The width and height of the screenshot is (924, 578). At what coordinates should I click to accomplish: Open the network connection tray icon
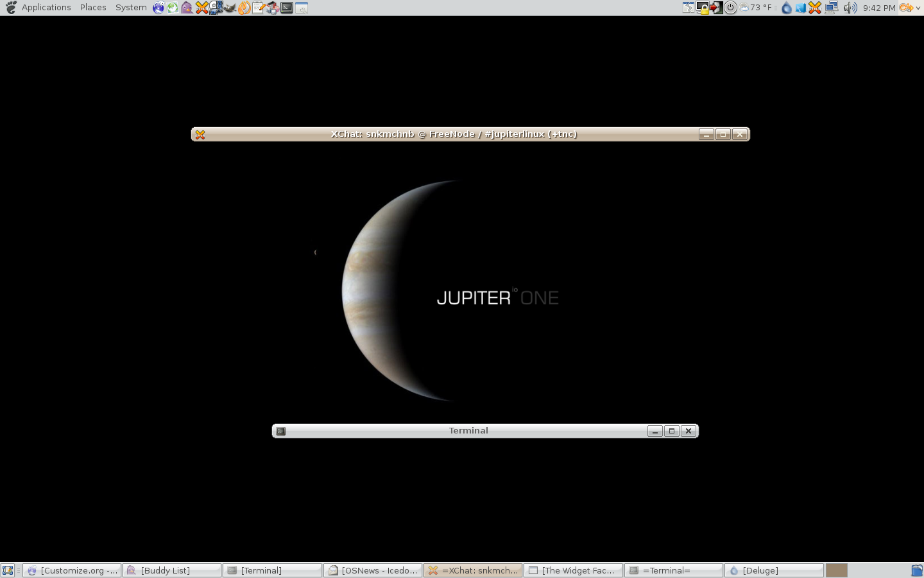coord(832,8)
